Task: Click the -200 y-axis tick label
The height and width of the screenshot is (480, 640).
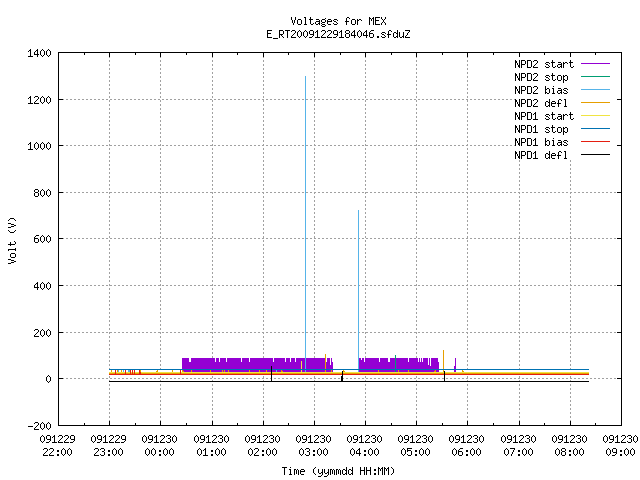Action: click(40, 426)
